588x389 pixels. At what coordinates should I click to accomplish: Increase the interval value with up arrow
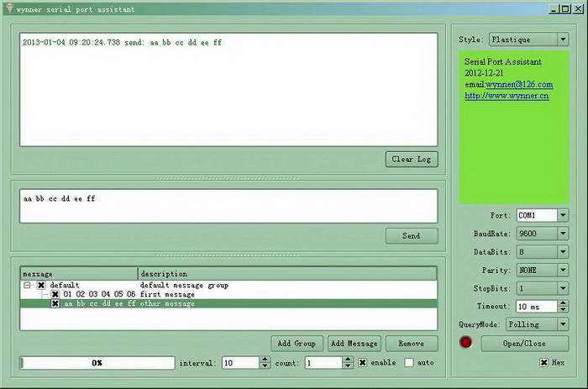click(x=265, y=360)
